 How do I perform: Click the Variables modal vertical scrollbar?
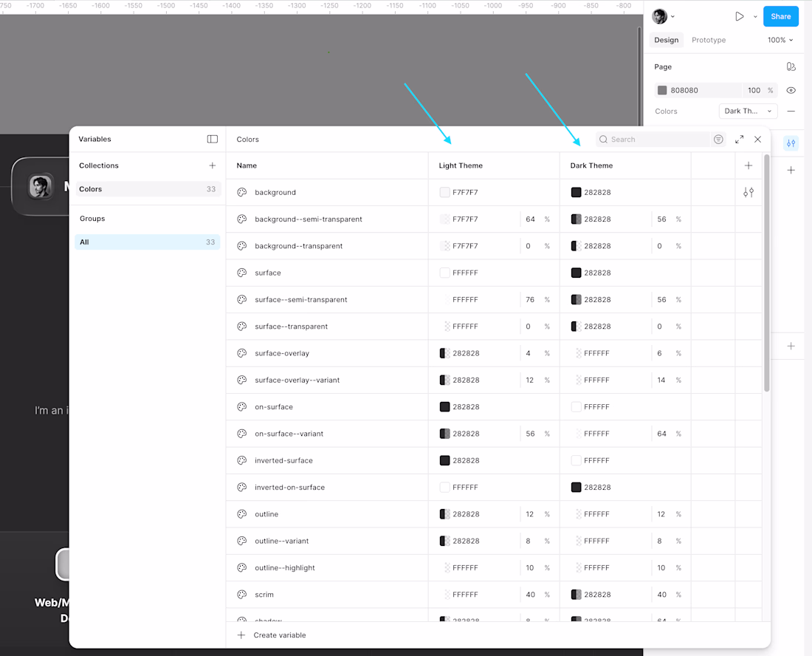pyautogui.click(x=766, y=272)
